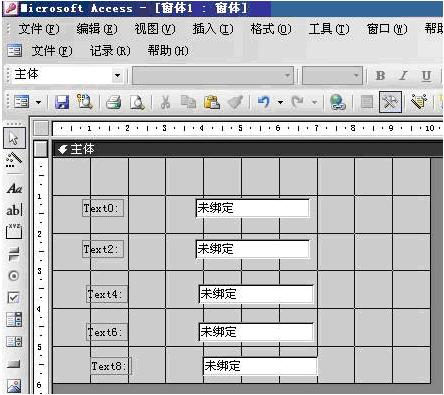Click the Undo arrow icon
This screenshot has height=395, width=444.
(x=264, y=102)
